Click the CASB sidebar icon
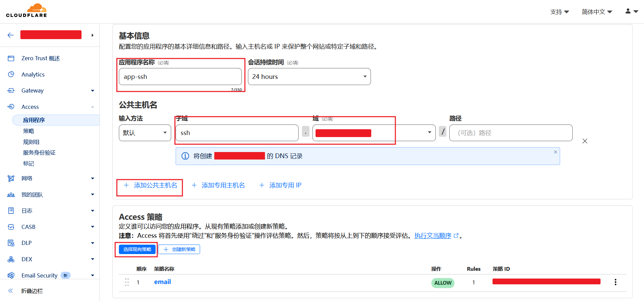Image resolution: width=644 pixels, height=301 pixels. point(11,227)
